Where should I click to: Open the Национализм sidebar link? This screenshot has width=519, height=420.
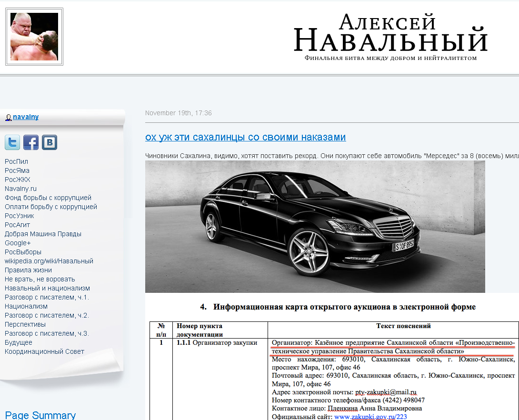[x=26, y=306]
